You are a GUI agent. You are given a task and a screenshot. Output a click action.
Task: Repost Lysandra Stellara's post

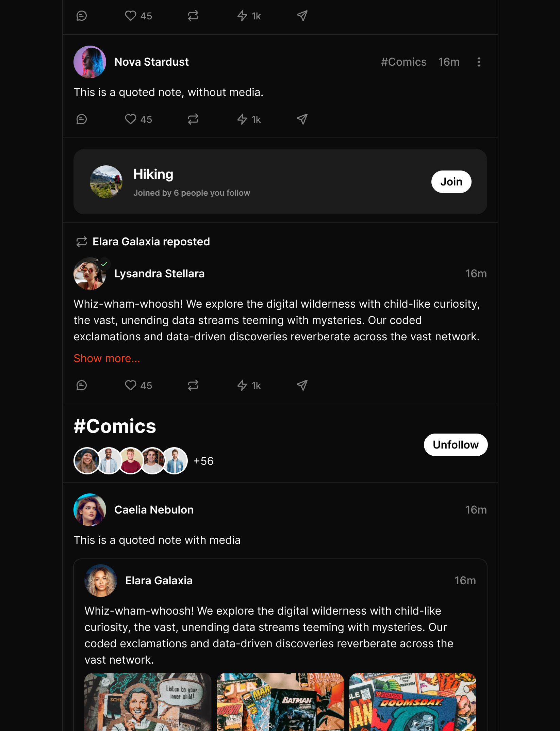193,385
